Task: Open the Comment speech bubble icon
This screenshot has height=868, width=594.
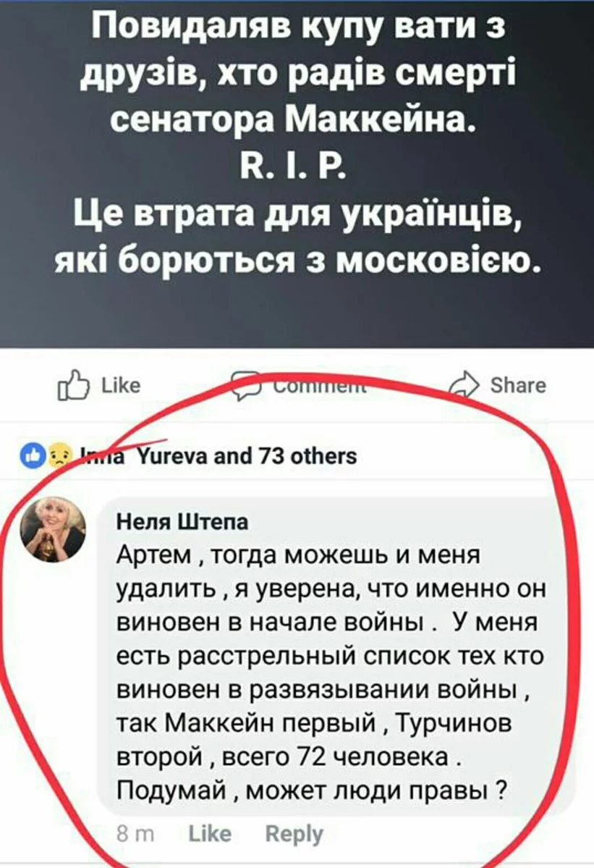Action: click(x=245, y=385)
